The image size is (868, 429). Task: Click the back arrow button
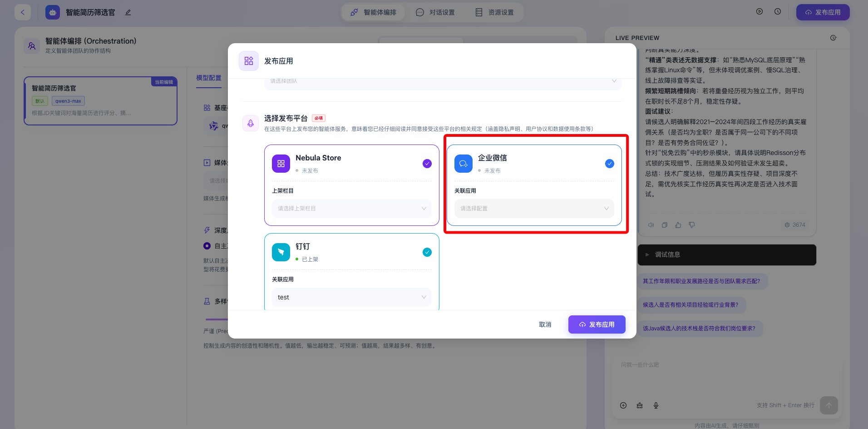point(23,12)
